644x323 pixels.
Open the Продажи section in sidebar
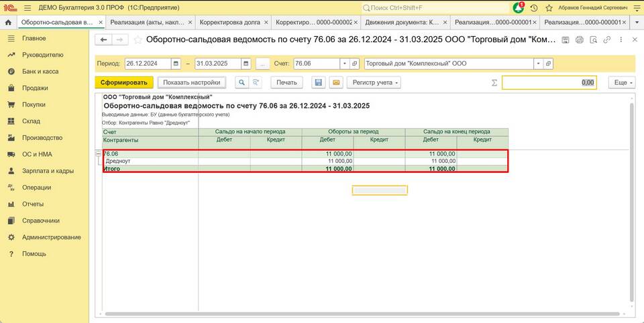[35, 88]
